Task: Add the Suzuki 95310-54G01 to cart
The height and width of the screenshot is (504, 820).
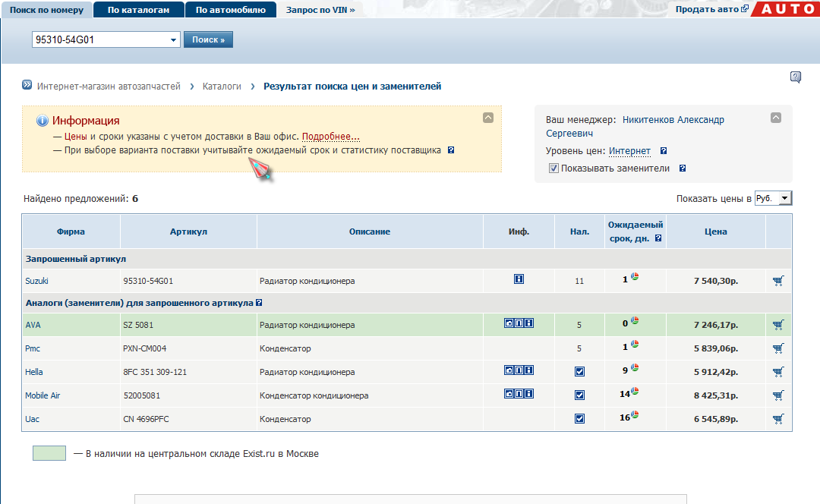Action: [x=777, y=281]
